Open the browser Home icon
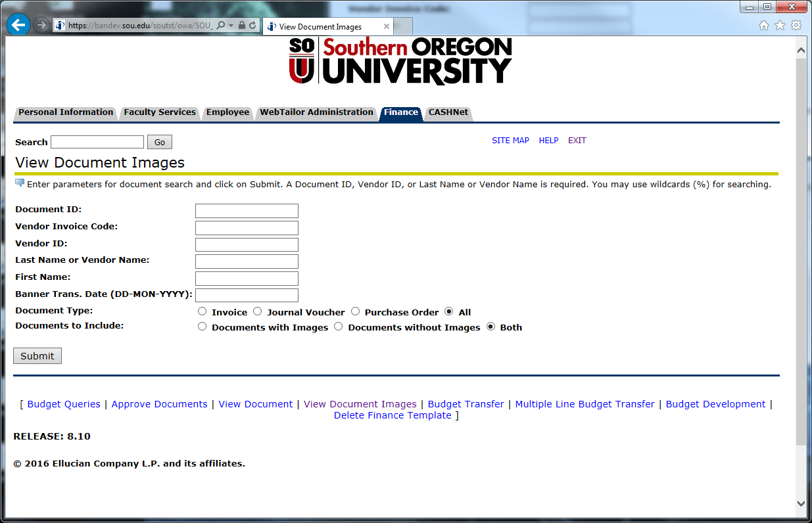This screenshot has height=523, width=812. [763, 25]
